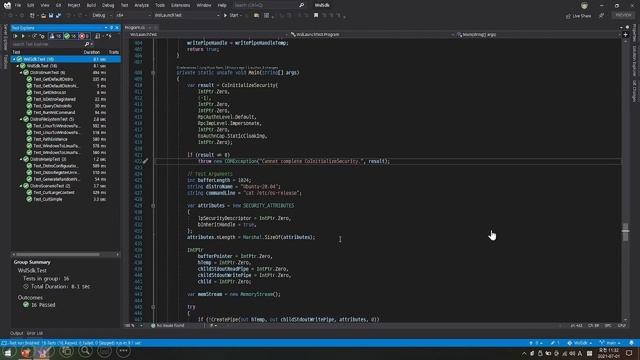Click Run All Tests icon in Test Explorer
This screenshot has height=360, width=640.
pyautogui.click(x=16, y=36)
